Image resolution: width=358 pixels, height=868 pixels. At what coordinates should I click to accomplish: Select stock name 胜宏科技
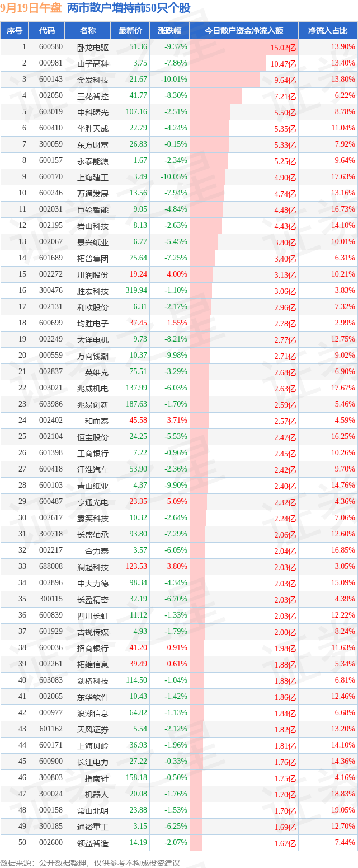click(93, 291)
